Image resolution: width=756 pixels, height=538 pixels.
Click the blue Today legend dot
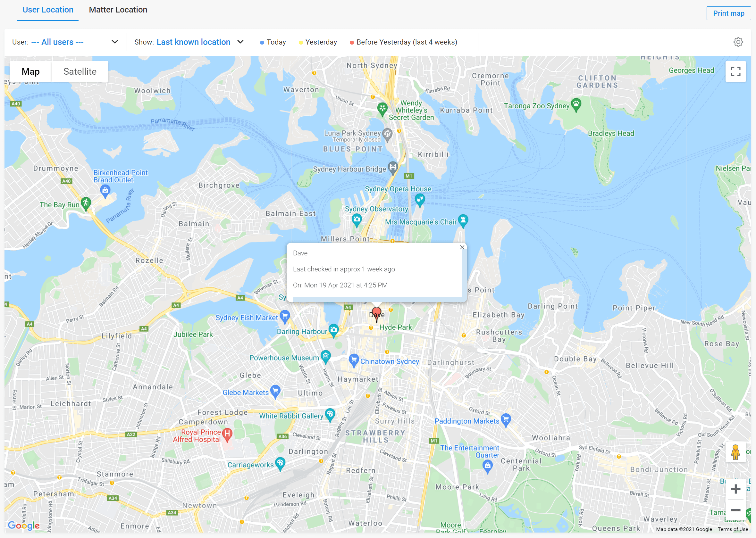[262, 42]
